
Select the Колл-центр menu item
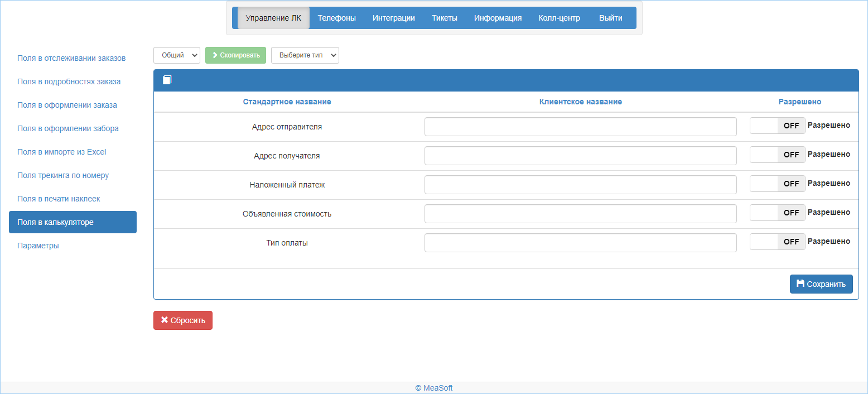(x=560, y=18)
